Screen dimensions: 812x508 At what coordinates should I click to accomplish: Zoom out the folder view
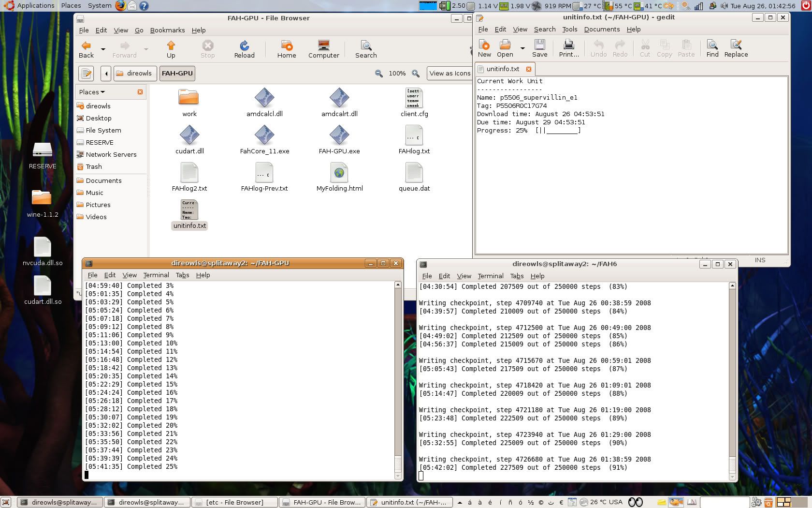(x=379, y=74)
